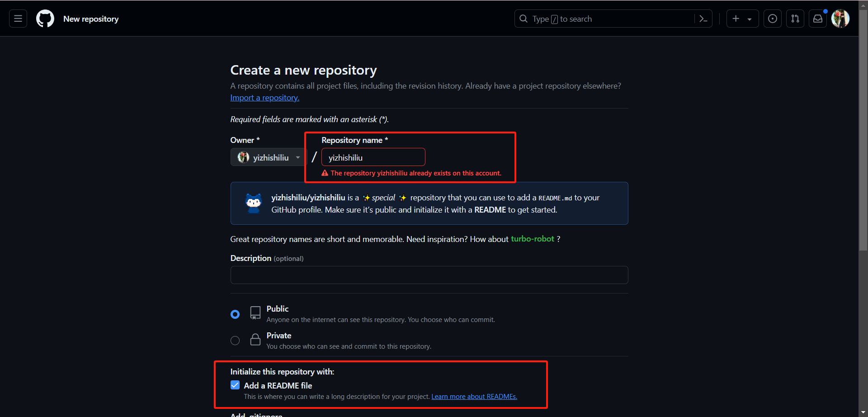Expand the Create new dropdown caret
The image size is (868, 417).
tap(750, 19)
